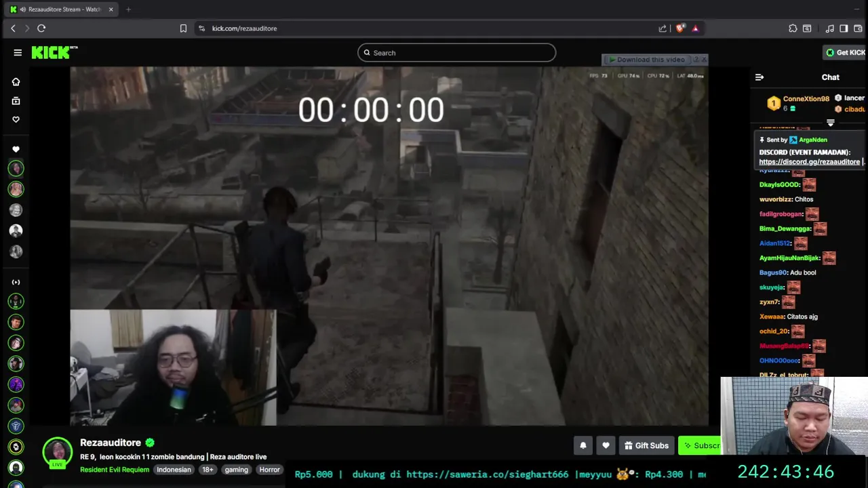Click the stream video player

pos(389,246)
